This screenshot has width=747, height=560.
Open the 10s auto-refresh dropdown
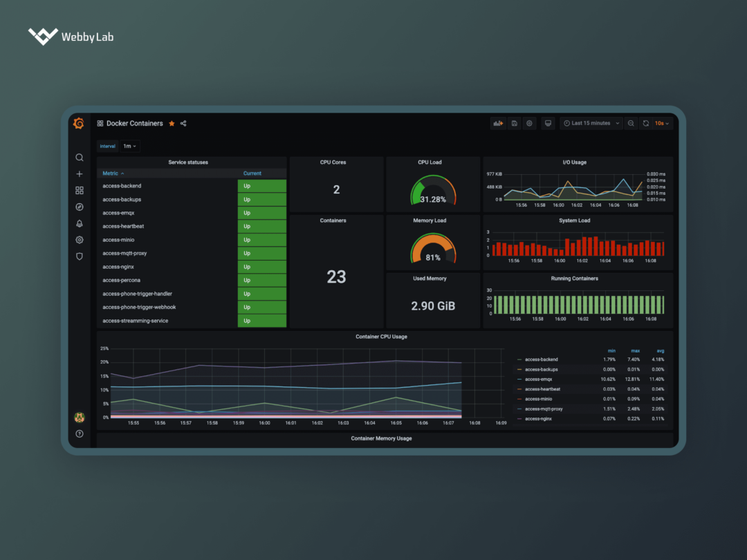click(x=662, y=123)
